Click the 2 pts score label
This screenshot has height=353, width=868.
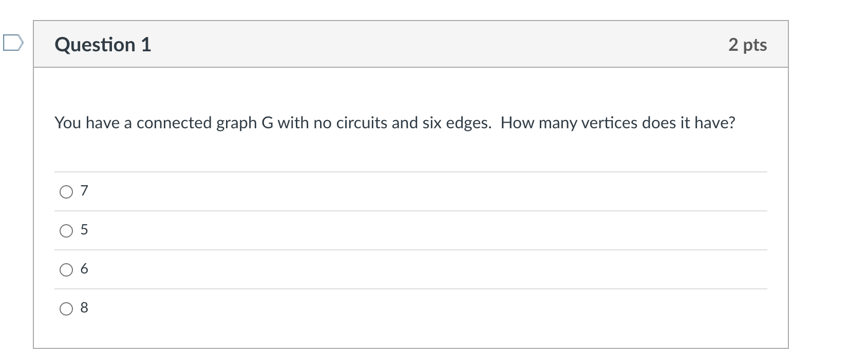tap(747, 45)
